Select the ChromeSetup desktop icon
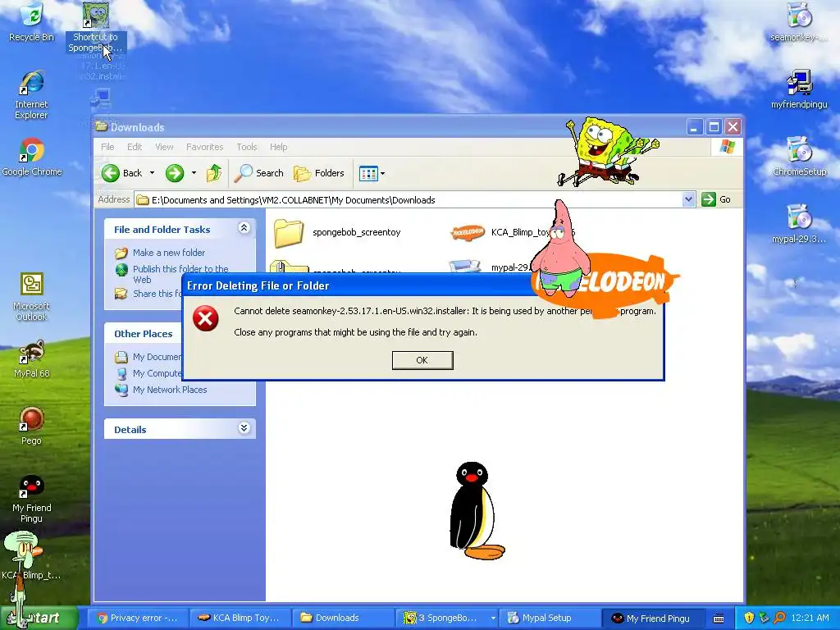The height and width of the screenshot is (630, 840). pos(799,157)
